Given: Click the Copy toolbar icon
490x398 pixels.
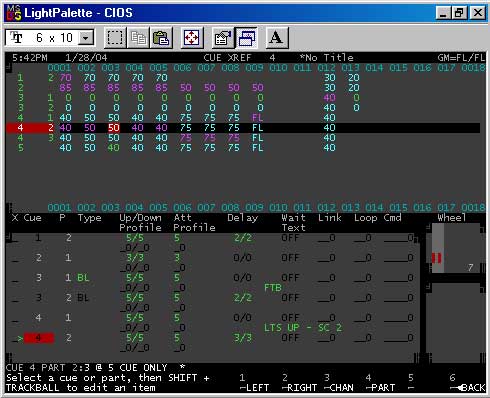Looking at the screenshot, I should click(138, 38).
